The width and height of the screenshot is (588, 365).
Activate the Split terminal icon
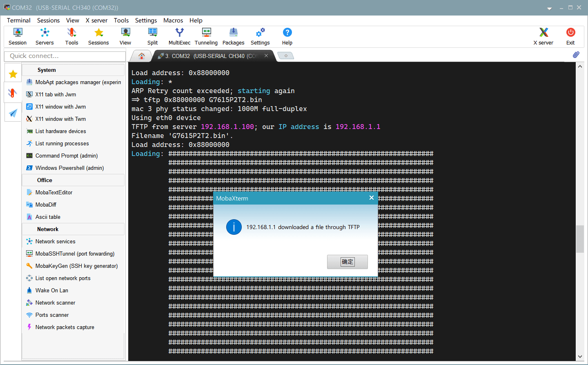152,36
